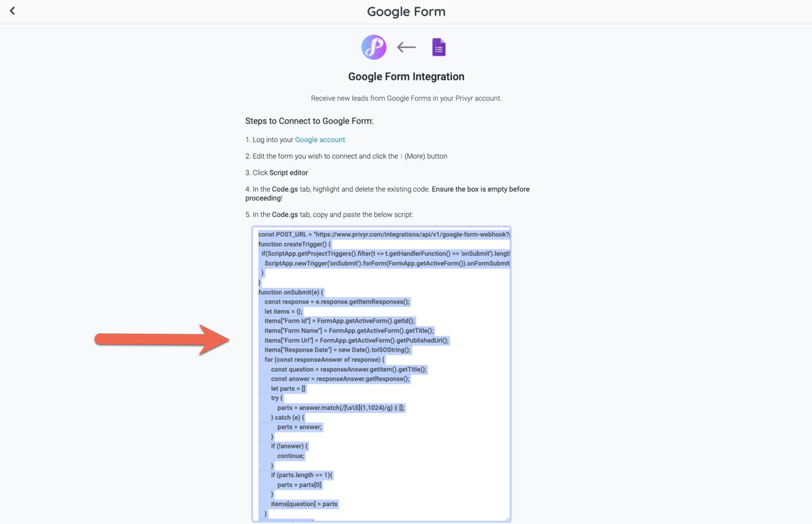Click the resize handle of the code box

click(x=508, y=518)
